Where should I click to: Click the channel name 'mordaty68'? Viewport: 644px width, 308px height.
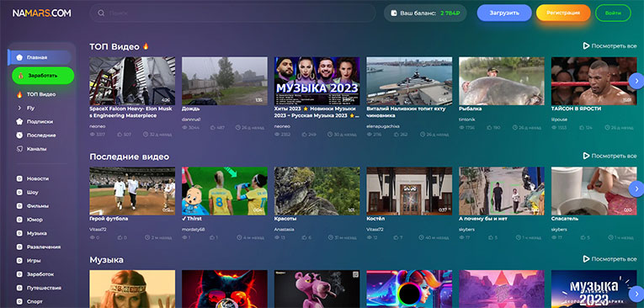(193, 230)
